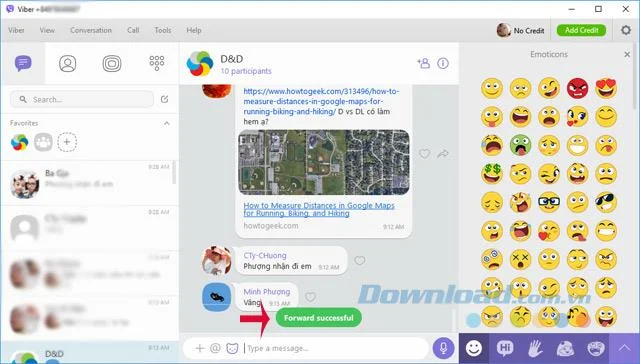
Task: Open the Call menu
Action: (133, 30)
